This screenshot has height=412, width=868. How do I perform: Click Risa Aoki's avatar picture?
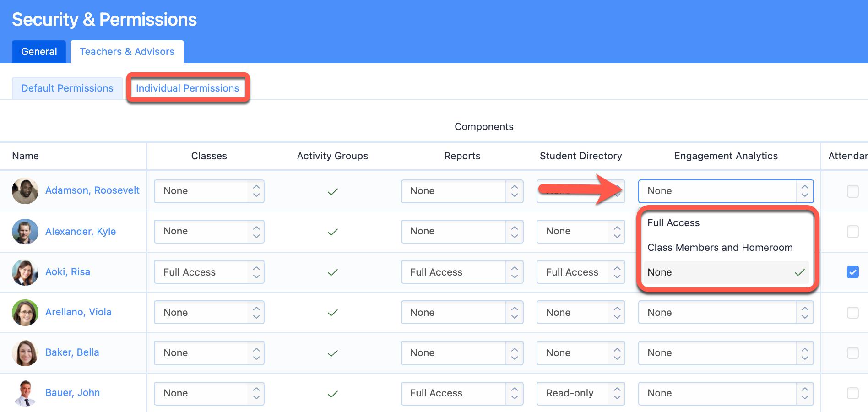click(25, 272)
